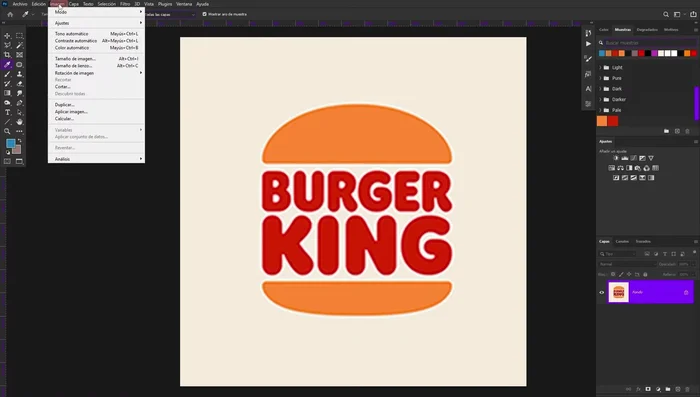700x397 pixels.
Task: Open the Edit Toolbar three-dots button
Action: (19, 131)
